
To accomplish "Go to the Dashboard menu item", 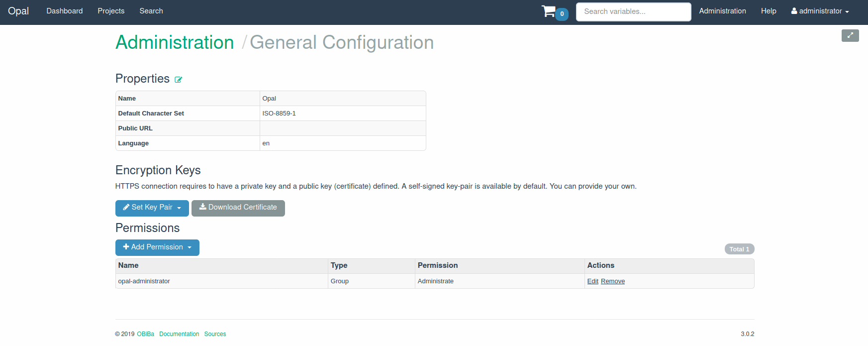I will [x=65, y=11].
